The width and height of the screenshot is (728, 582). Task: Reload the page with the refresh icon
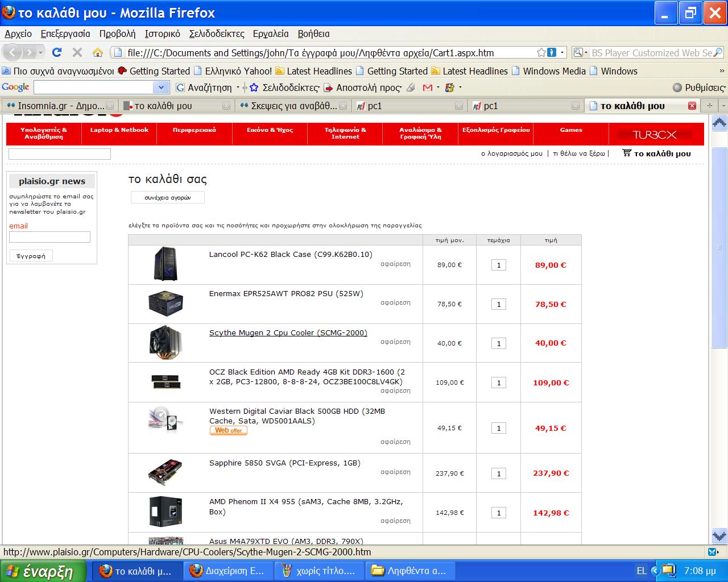57,52
